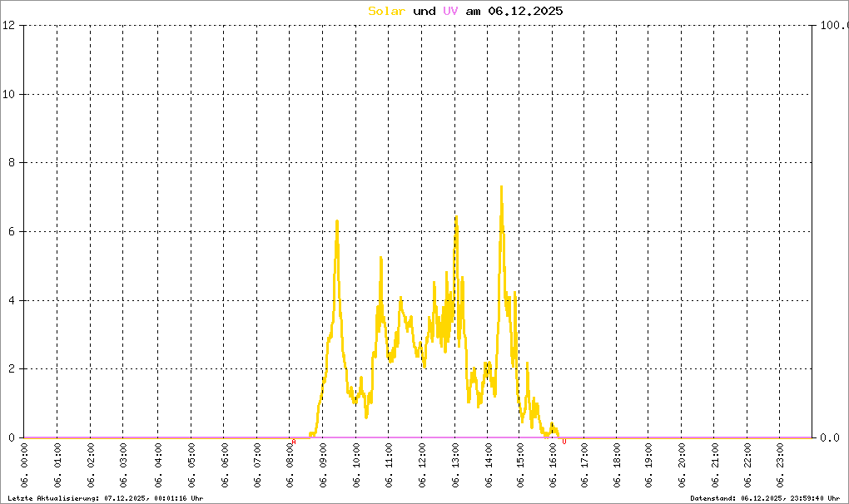
Task: Click the '06. 20:00' time axis label
Action: pos(681,466)
